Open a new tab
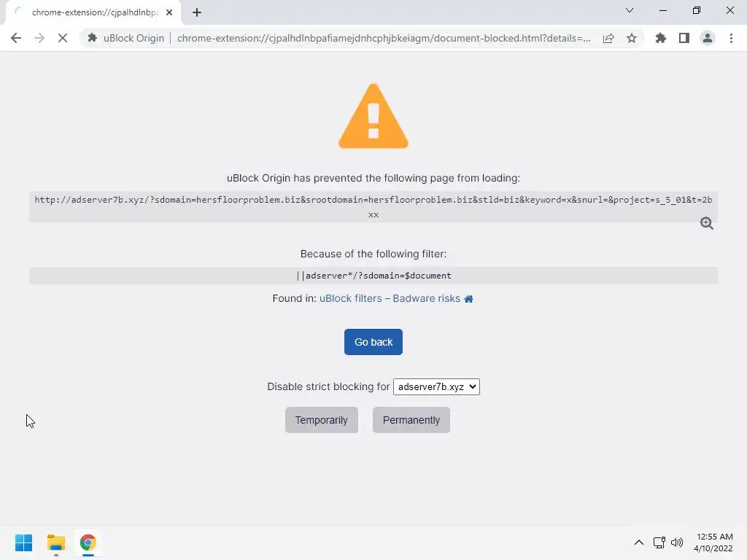Screen dimensions: 747x560 coord(197,12)
